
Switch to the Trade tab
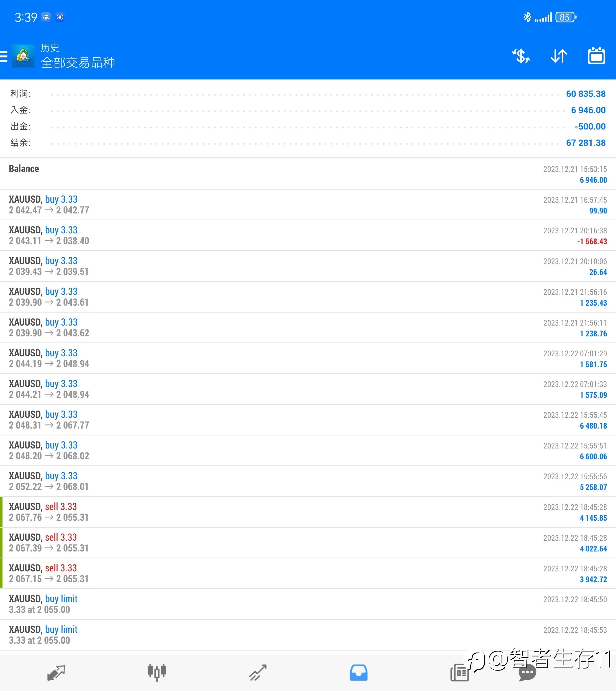click(x=258, y=672)
